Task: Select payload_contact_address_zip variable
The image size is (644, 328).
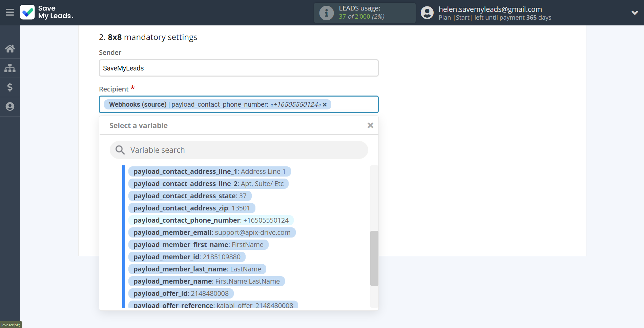Action: click(191, 208)
